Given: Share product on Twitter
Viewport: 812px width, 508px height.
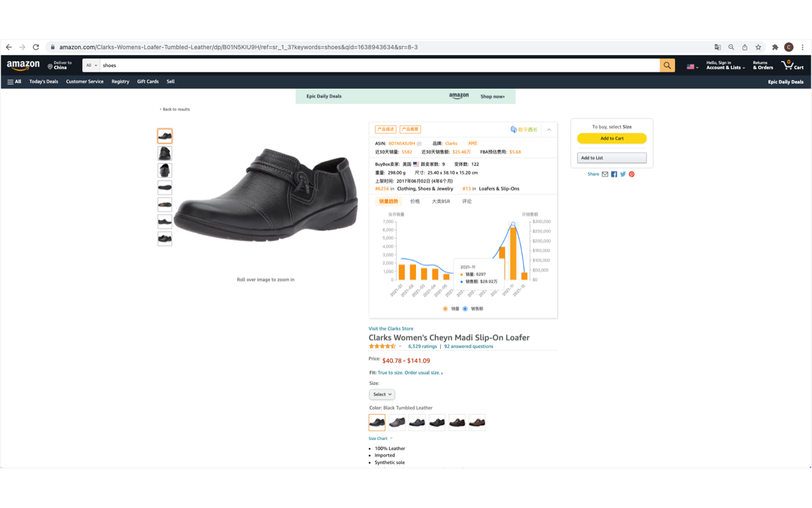Looking at the screenshot, I should 623,174.
